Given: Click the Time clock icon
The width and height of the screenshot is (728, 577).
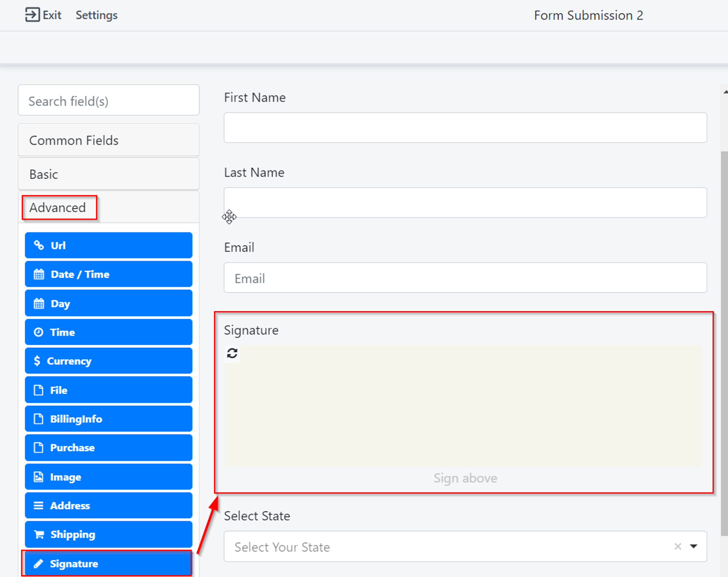Looking at the screenshot, I should 38,332.
